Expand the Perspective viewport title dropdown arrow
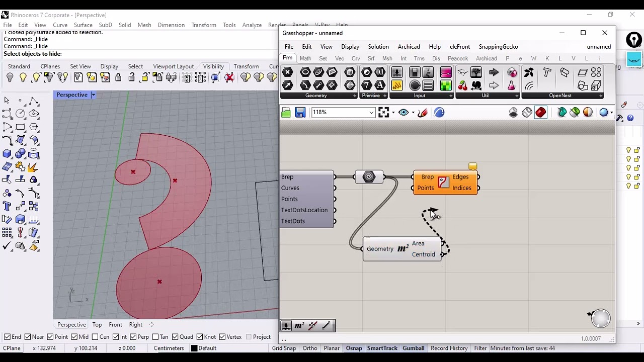 click(93, 95)
